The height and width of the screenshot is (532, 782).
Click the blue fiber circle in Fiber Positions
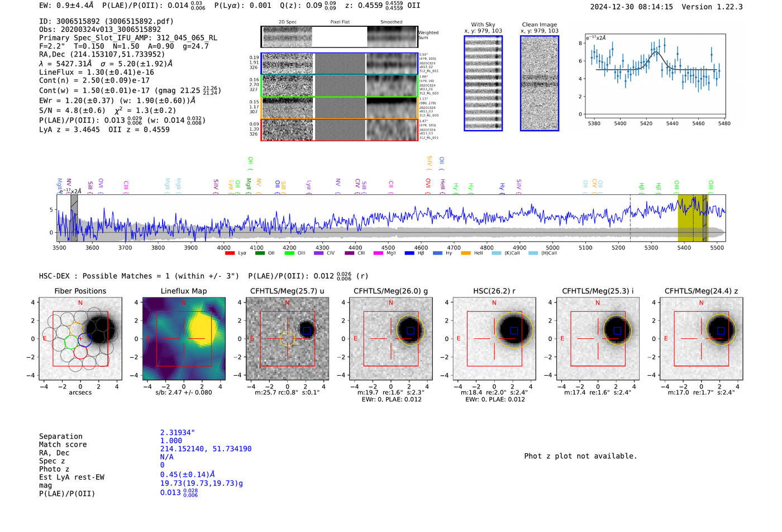point(84,339)
